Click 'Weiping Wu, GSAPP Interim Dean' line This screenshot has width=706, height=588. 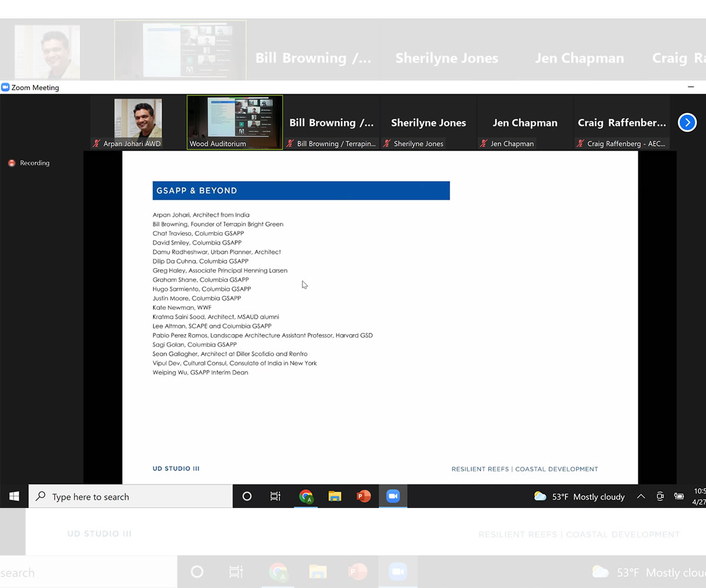[200, 372]
